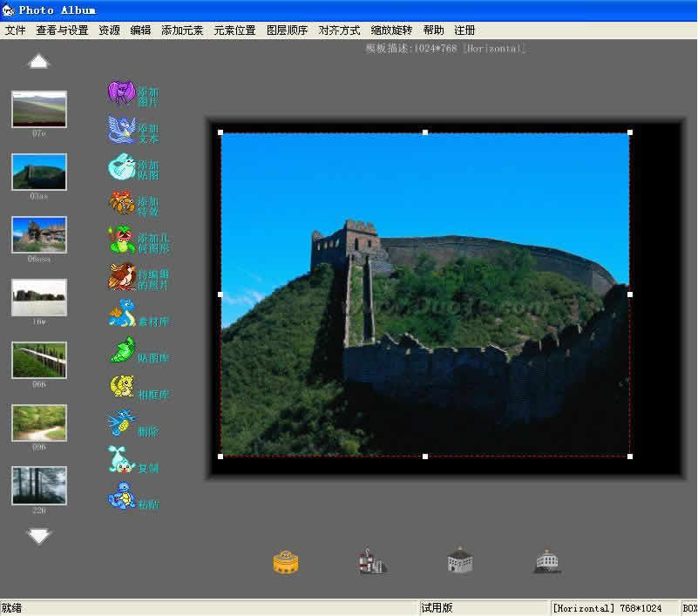Screen dimensions: 698x616
Task: Open the 资源 menu
Action: click(109, 30)
